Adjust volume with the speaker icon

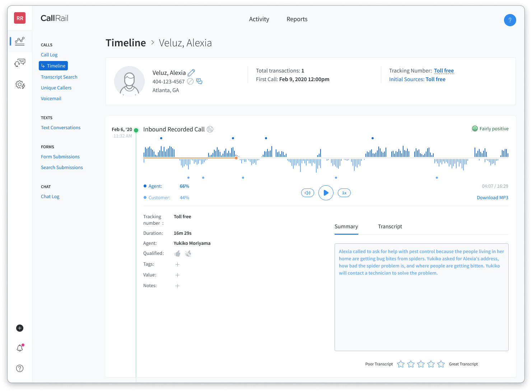(307, 193)
